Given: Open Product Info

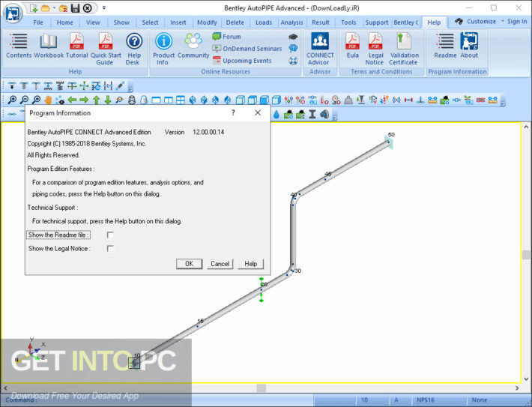Looking at the screenshot, I should tap(163, 49).
